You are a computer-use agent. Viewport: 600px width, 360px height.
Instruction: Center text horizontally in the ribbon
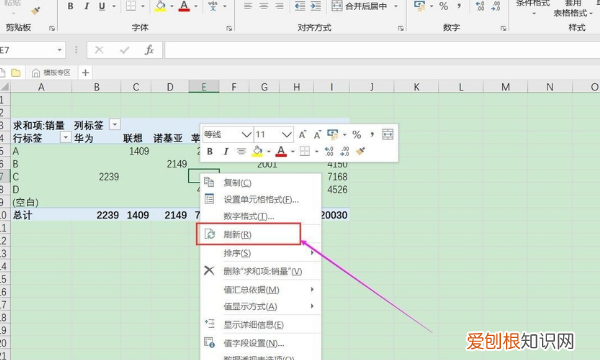pyautogui.click(x=264, y=6)
